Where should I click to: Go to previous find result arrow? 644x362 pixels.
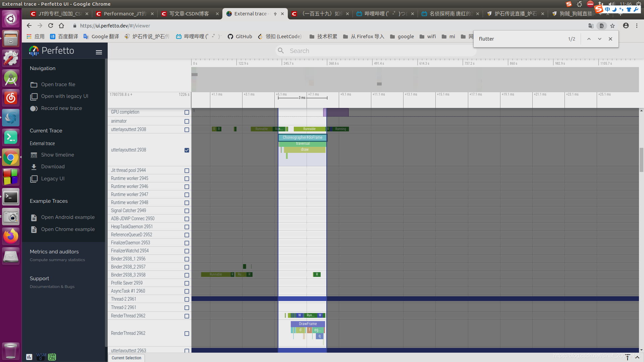pyautogui.click(x=589, y=39)
